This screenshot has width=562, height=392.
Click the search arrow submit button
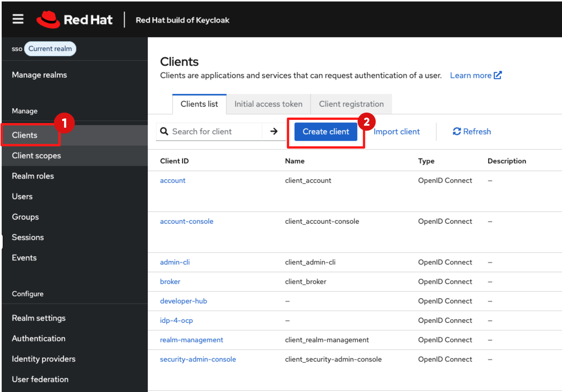274,131
